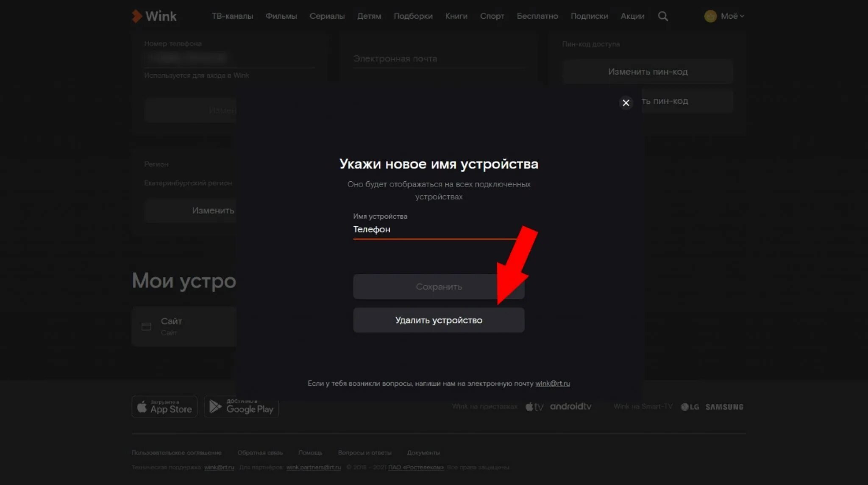Click the androidtv logo
The image size is (868, 485).
pos(570,407)
